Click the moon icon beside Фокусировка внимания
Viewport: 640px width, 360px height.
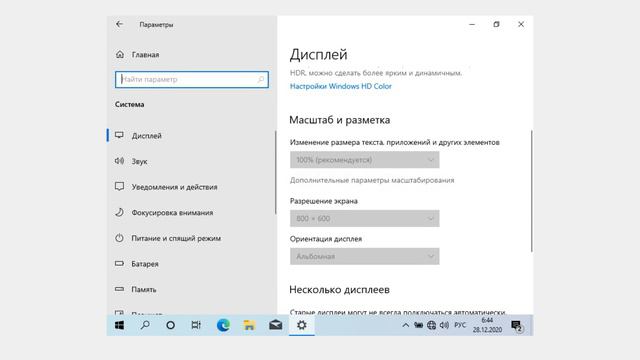click(x=119, y=212)
